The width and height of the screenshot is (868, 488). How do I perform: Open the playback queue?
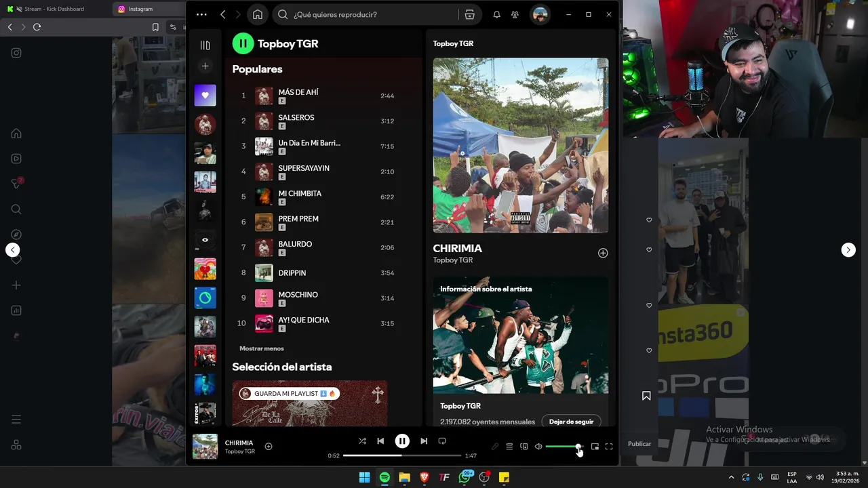tap(509, 447)
